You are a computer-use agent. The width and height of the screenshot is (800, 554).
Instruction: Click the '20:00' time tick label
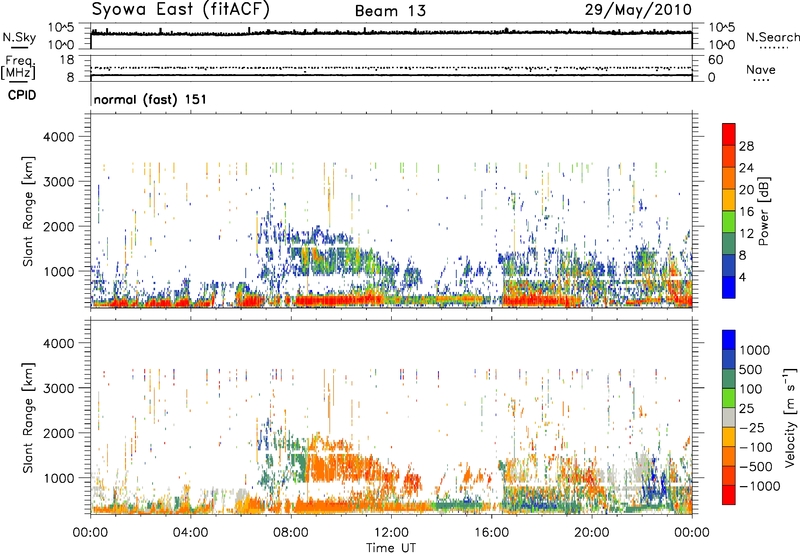(591, 533)
